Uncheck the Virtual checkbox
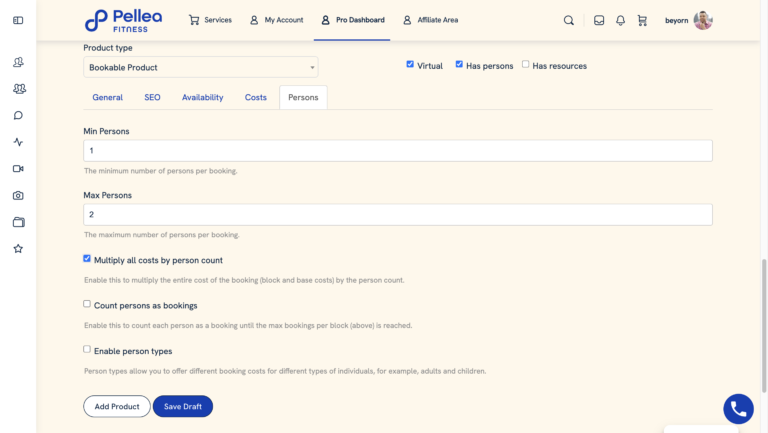This screenshot has width=768, height=433. (410, 64)
